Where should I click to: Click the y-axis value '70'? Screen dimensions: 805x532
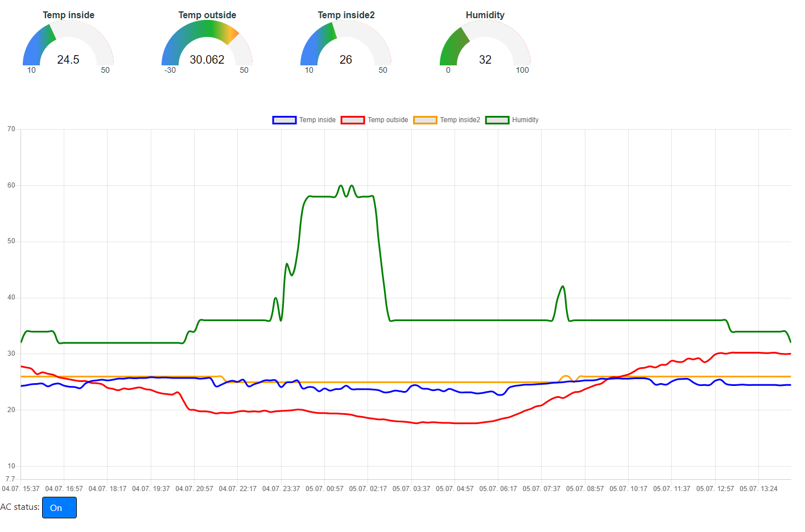pyautogui.click(x=11, y=129)
